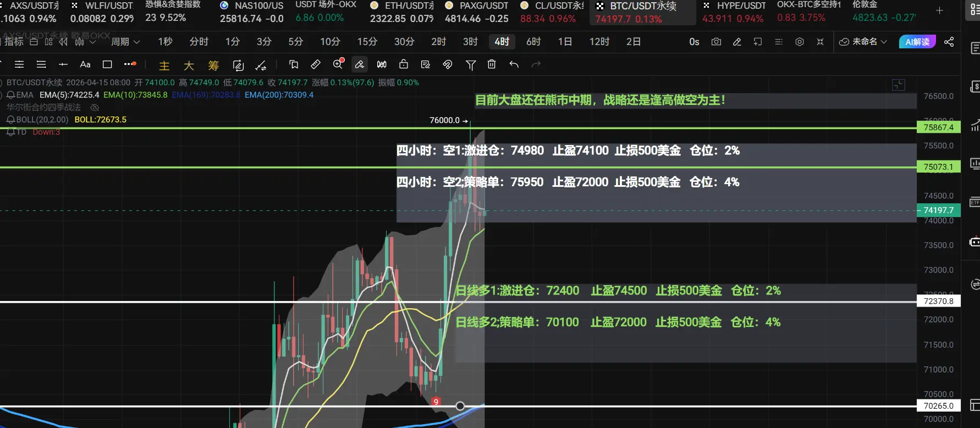Open the HYPE/USDT ticker tab
Screen dimensions: 980x428
click(734, 12)
